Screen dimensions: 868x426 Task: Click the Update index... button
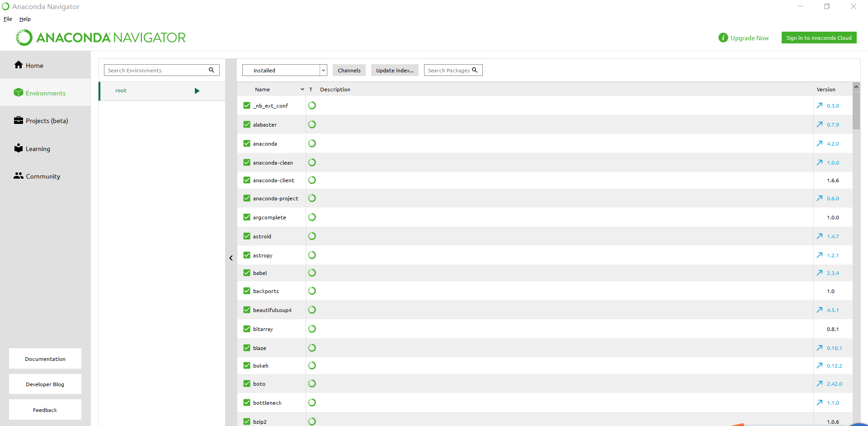(395, 70)
